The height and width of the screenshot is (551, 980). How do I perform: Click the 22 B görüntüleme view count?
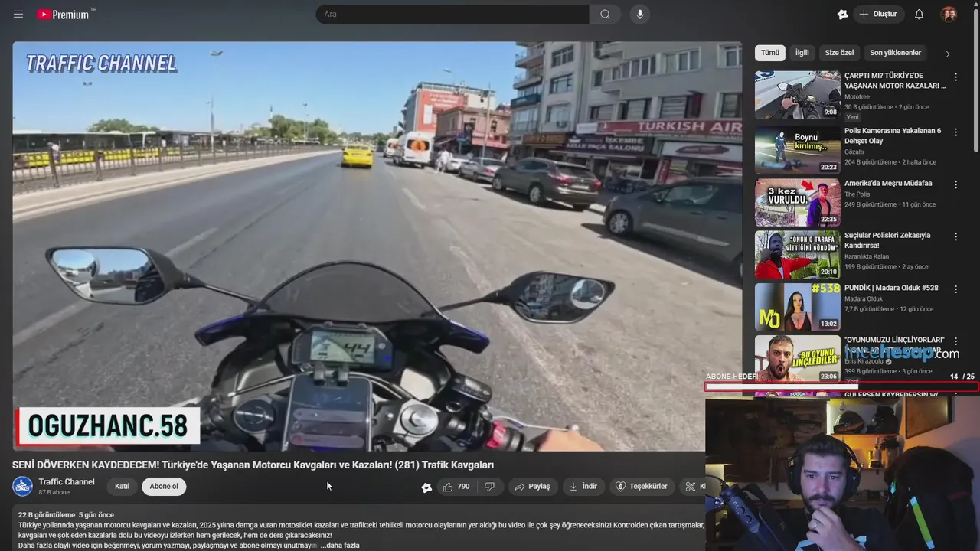click(x=47, y=515)
